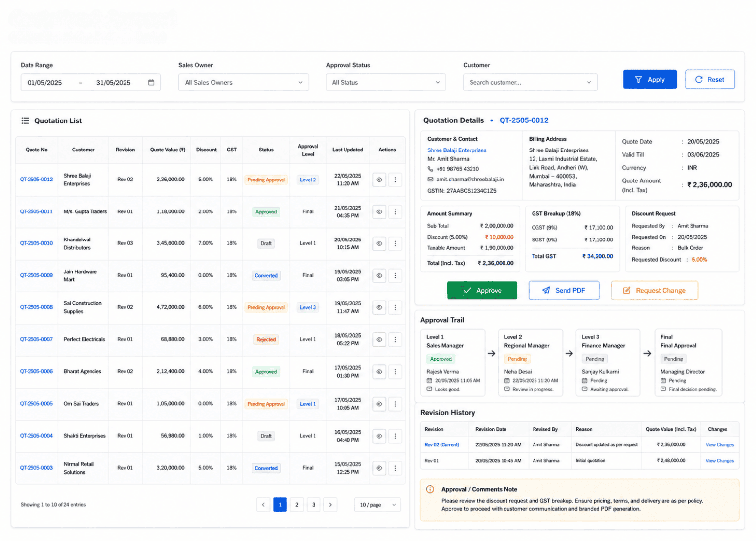Click Level 2 Regional Manager approval card
756x541 pixels.
coord(531,362)
